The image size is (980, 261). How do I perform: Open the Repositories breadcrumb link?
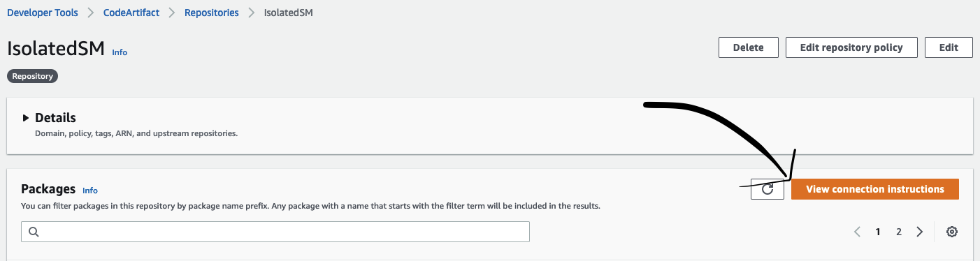point(211,13)
